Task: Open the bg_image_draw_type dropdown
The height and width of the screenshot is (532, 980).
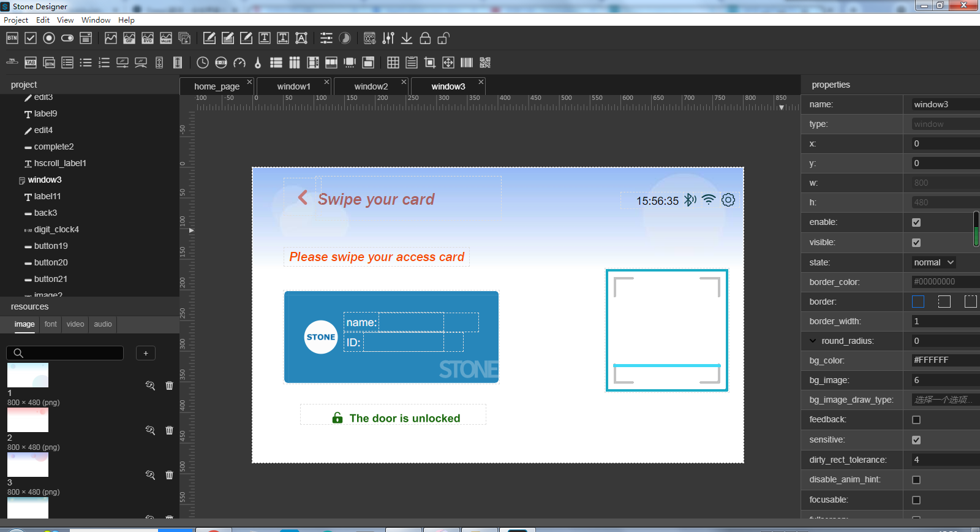Action: pos(943,400)
